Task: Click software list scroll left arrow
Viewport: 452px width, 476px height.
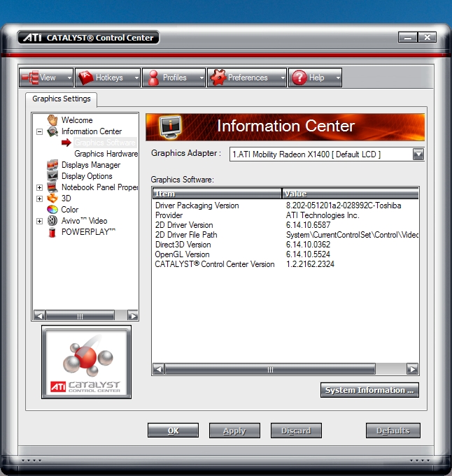Action: 158,370
